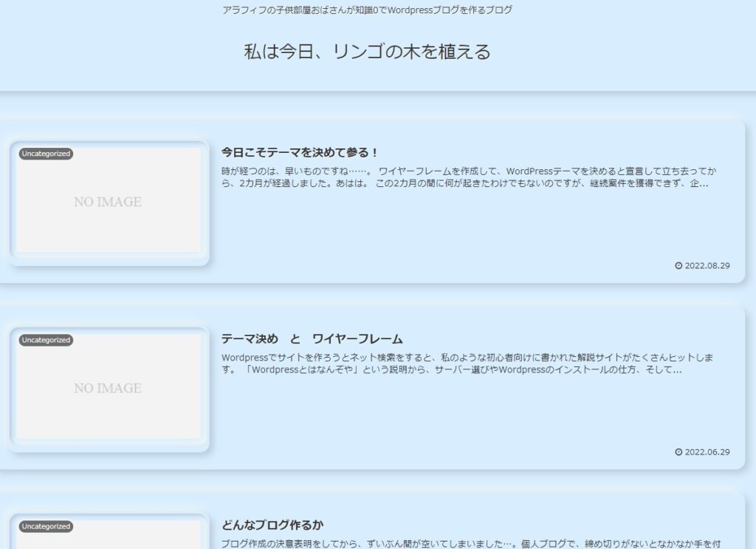This screenshot has height=549, width=756.
Task: Select the Uncategorized label on the first post
Action: pyautogui.click(x=46, y=154)
